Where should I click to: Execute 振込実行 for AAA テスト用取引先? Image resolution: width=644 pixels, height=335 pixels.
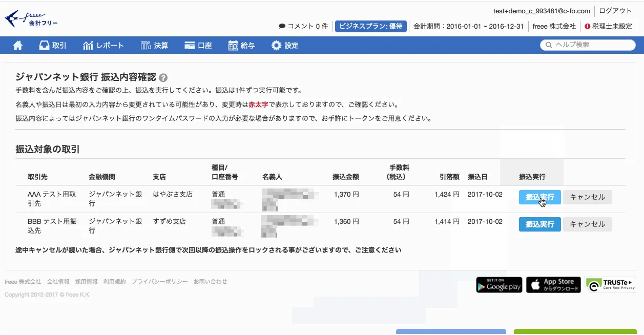pos(539,197)
